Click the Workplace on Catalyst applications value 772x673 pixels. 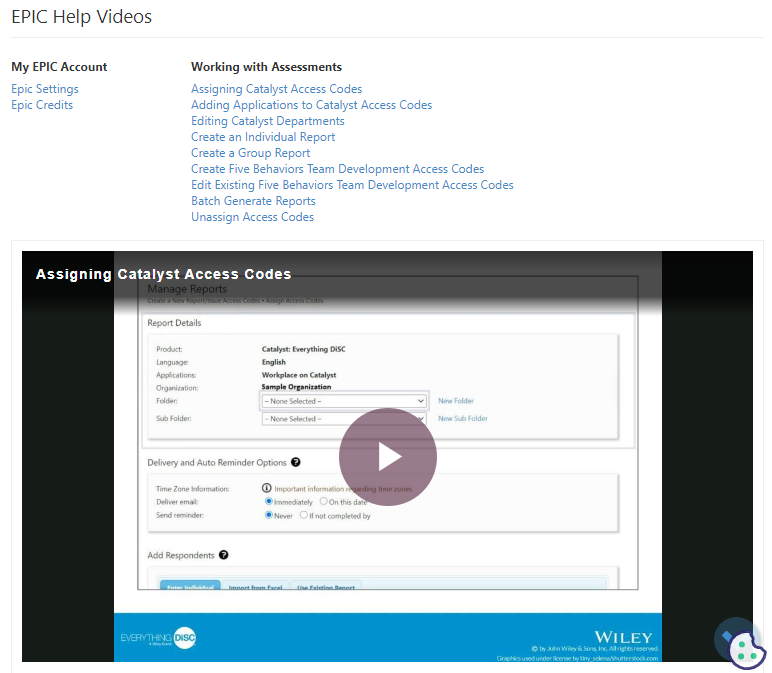click(x=299, y=375)
